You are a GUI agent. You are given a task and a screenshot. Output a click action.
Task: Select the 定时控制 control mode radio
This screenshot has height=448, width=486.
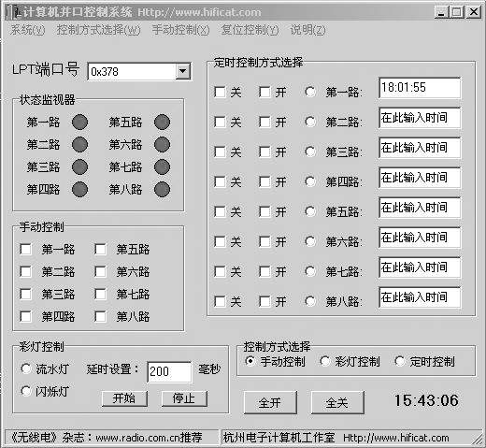click(x=399, y=361)
